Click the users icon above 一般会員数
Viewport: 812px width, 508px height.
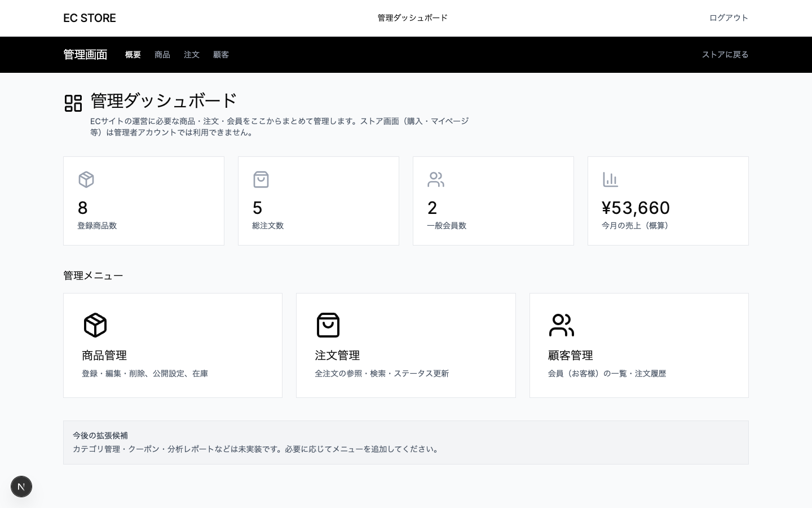point(436,179)
